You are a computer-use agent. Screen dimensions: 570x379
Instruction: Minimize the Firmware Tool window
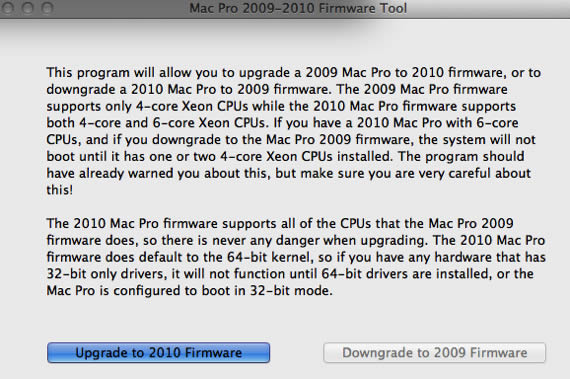[27, 8]
